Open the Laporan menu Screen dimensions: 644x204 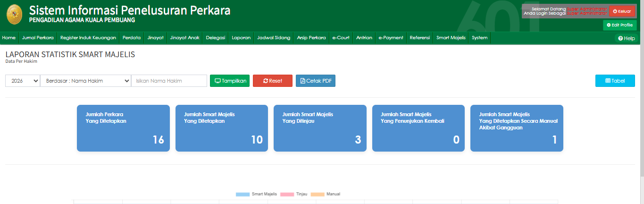point(241,38)
